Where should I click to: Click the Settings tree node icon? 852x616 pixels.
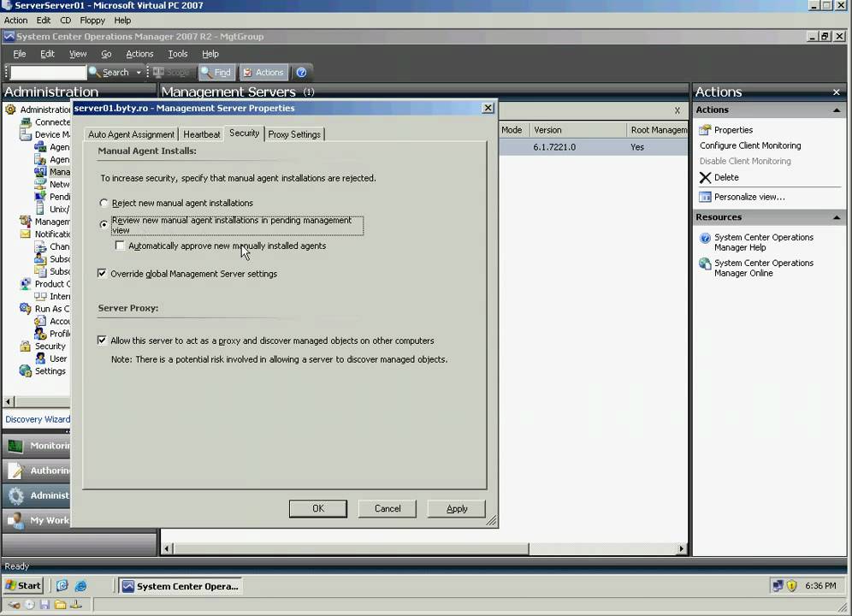pyautogui.click(x=26, y=370)
